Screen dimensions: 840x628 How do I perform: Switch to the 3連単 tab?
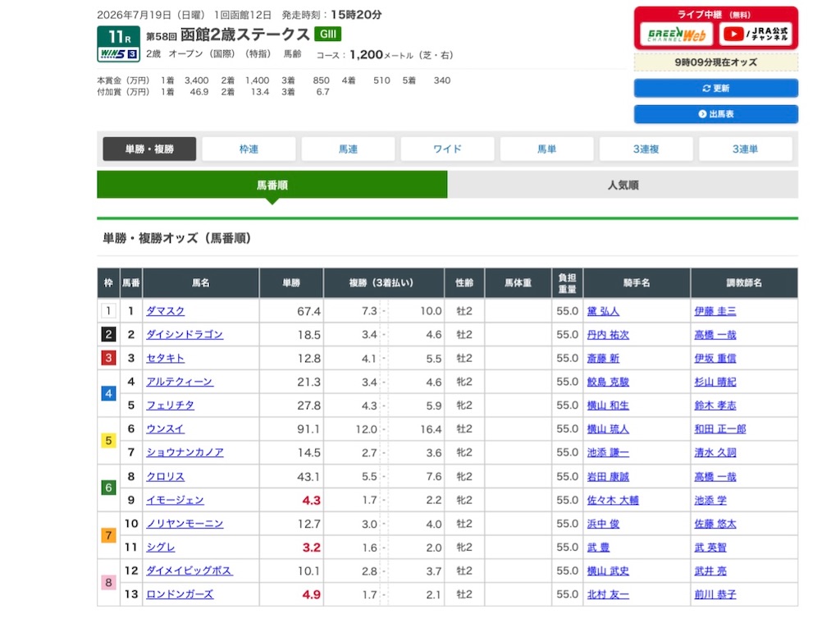pyautogui.click(x=745, y=149)
